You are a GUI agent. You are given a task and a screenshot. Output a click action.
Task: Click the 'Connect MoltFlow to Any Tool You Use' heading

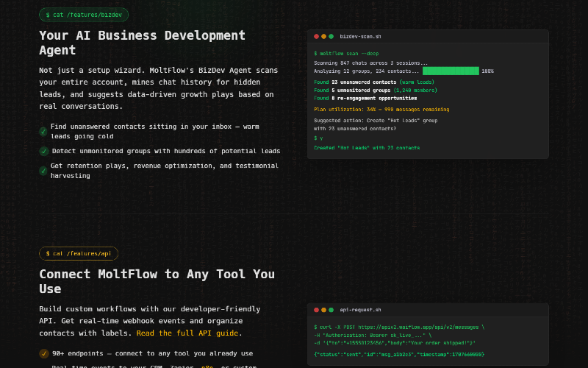point(157,281)
